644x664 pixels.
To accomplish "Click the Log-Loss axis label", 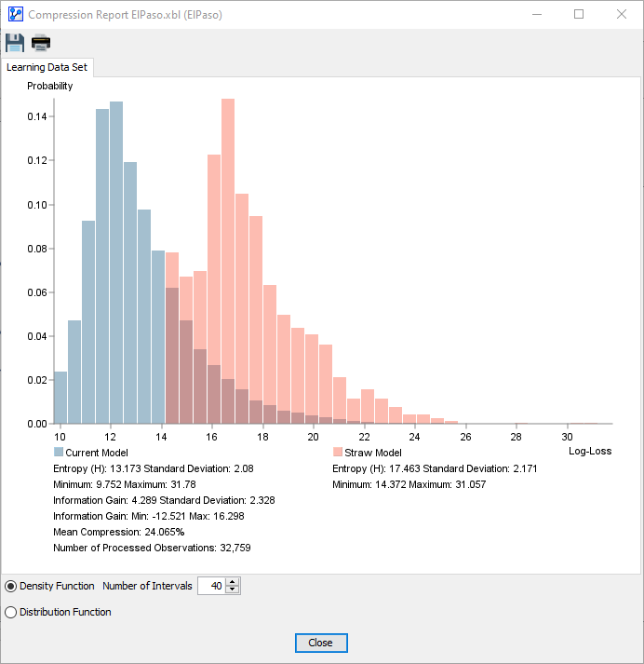I will [590, 451].
